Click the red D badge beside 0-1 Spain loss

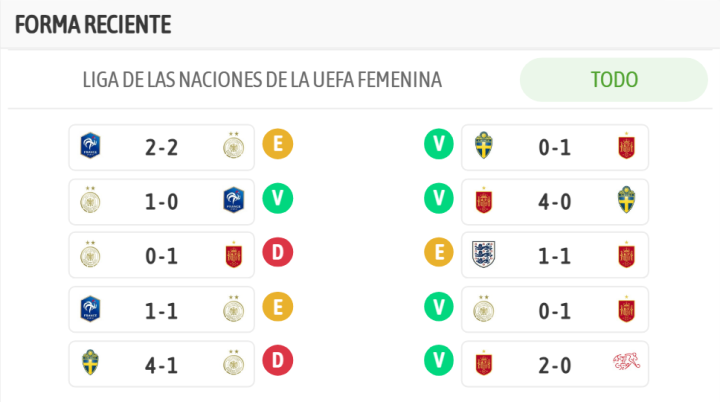[x=277, y=254]
